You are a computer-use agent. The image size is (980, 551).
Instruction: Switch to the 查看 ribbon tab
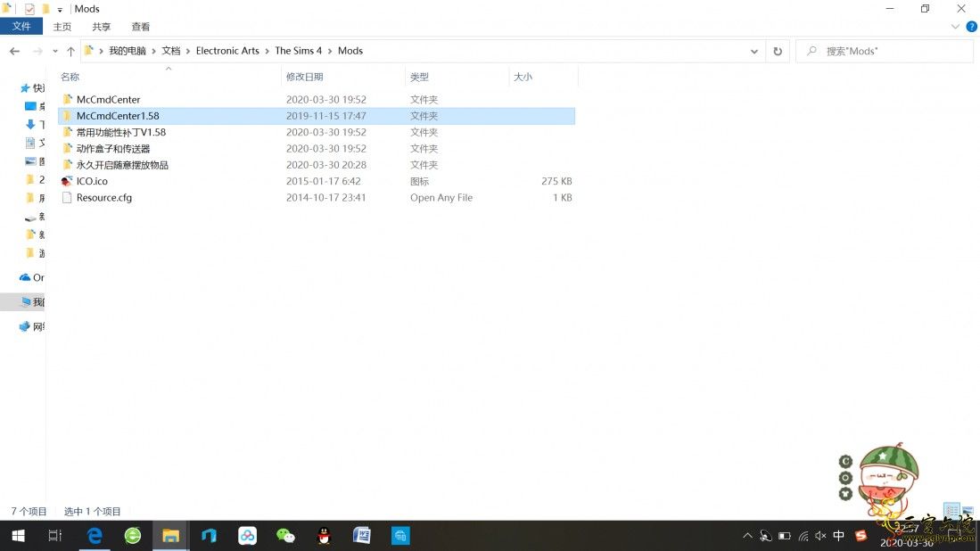pyautogui.click(x=141, y=27)
